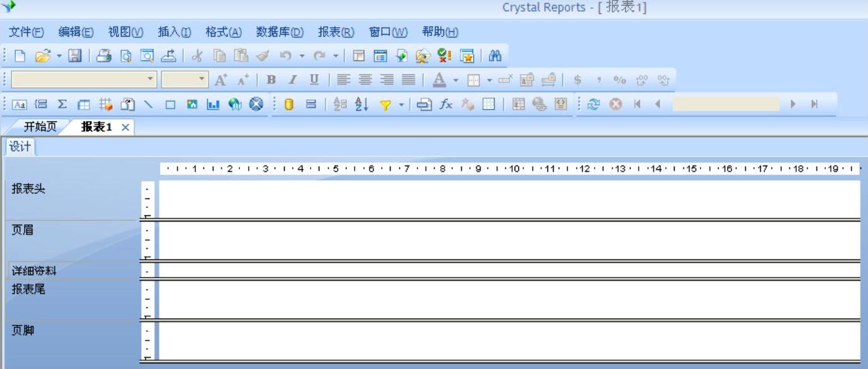
Task: Click the Paste clipboard icon
Action: pyautogui.click(x=241, y=56)
